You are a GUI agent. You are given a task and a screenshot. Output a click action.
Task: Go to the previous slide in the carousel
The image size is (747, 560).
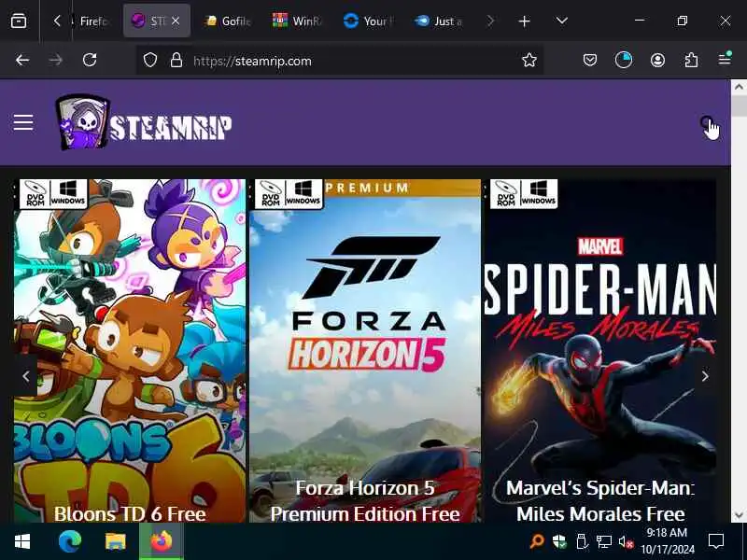[26, 376]
